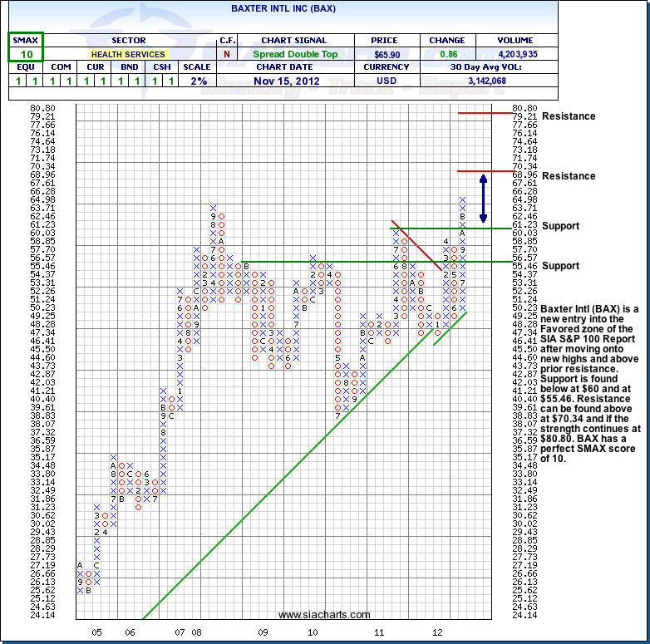Click the Support label near 55.46
This screenshot has width=650, height=644.
click(560, 266)
